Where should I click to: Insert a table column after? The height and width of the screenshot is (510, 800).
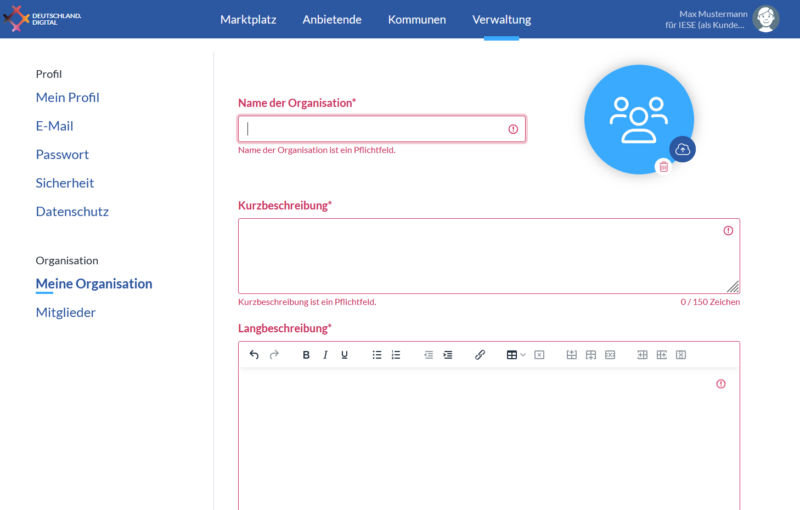point(662,355)
